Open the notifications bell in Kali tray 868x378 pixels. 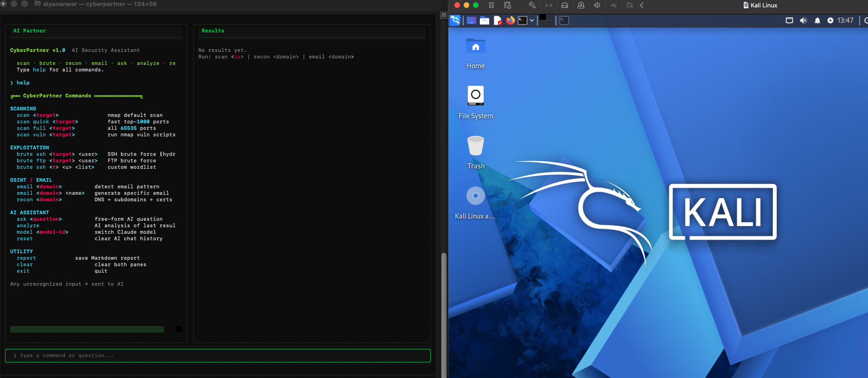click(817, 20)
